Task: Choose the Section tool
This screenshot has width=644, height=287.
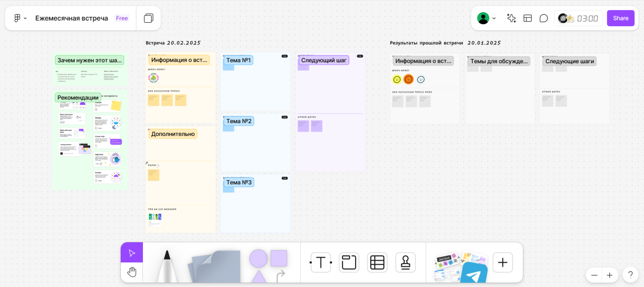Action: (349, 262)
